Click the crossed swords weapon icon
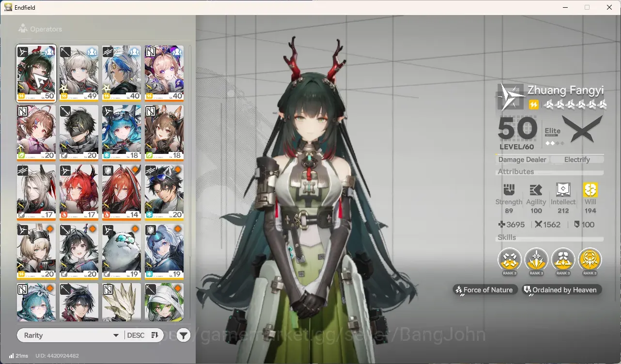This screenshot has height=364, width=621. (583, 129)
